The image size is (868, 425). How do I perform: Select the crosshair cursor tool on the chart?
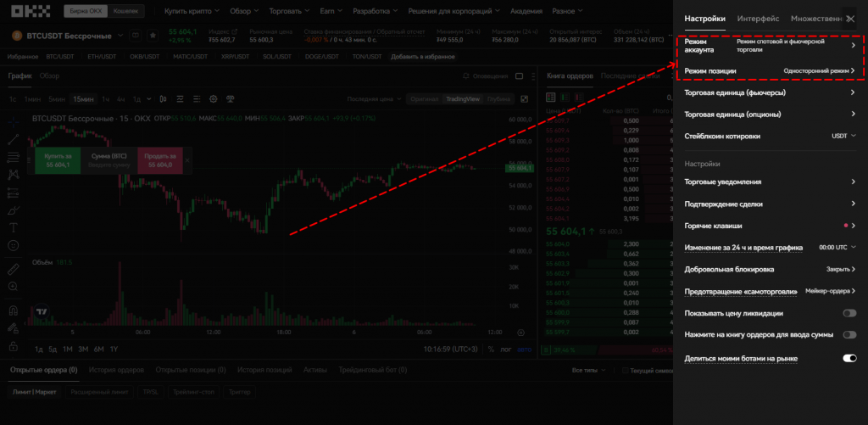click(x=14, y=120)
